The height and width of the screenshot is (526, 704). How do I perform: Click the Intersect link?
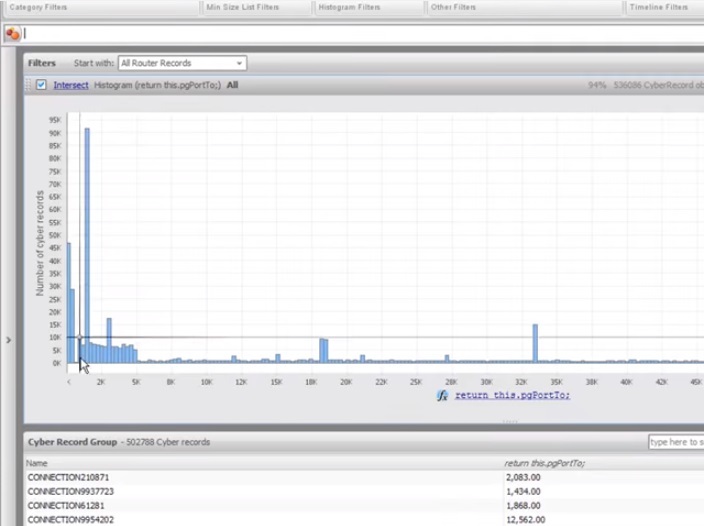click(71, 85)
